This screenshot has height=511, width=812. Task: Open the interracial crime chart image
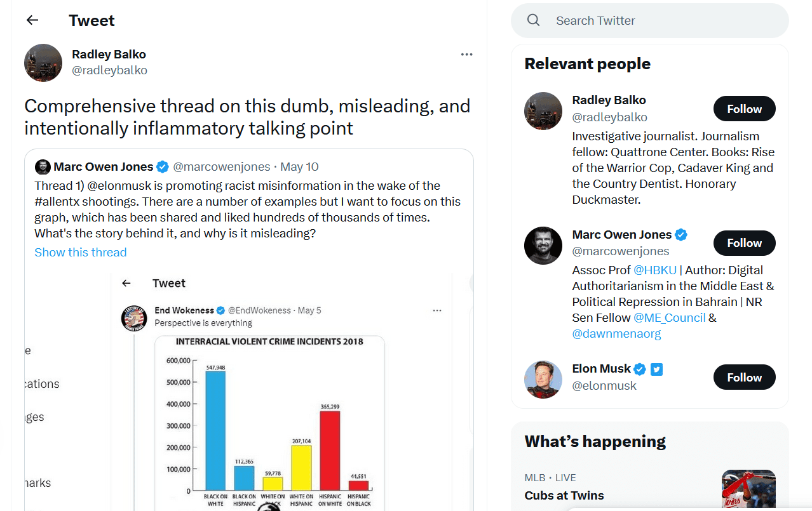pos(270,422)
